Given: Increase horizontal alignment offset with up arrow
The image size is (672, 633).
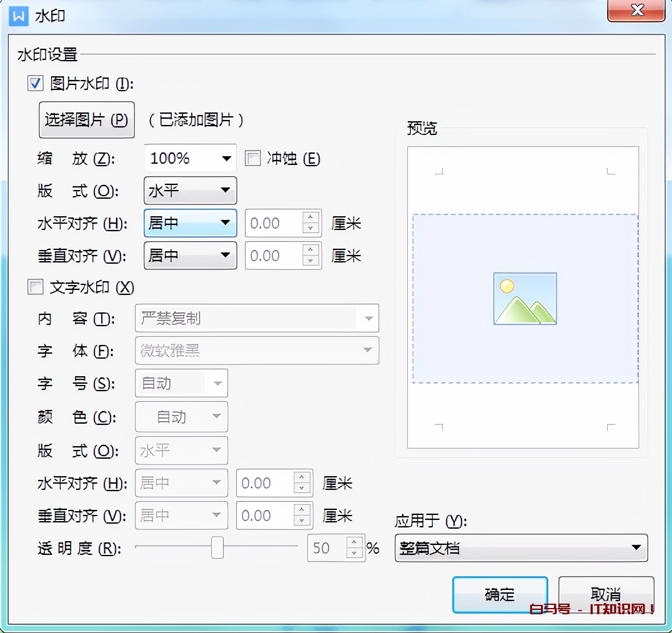Looking at the screenshot, I should 310,217.
